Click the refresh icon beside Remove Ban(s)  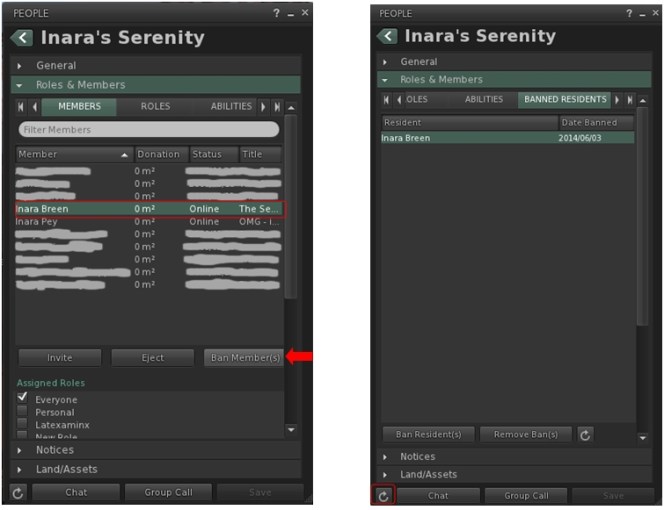(x=586, y=434)
